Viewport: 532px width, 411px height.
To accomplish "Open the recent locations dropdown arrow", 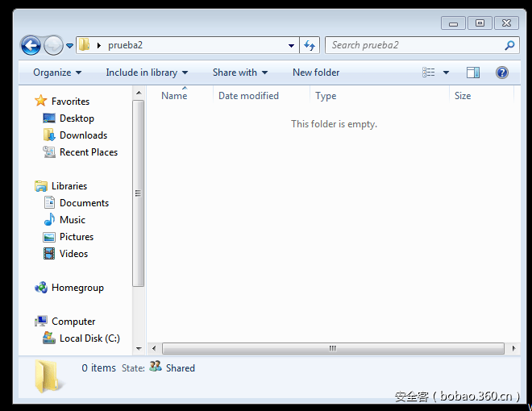I will point(69,45).
